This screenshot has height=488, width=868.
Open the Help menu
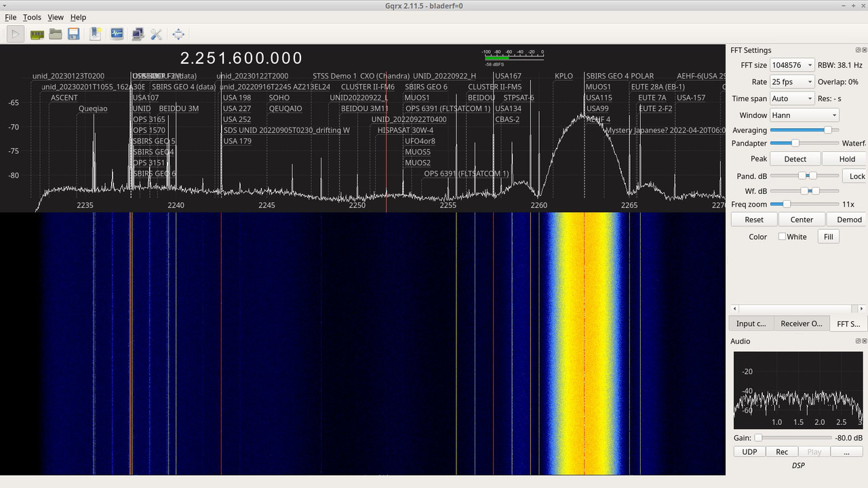(x=78, y=17)
